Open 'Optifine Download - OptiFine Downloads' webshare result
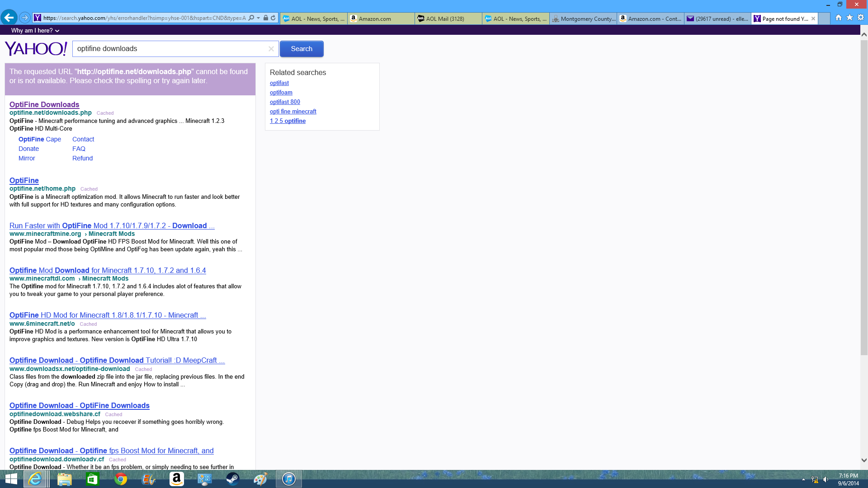Screen dimensions: 868x488 coord(80,405)
